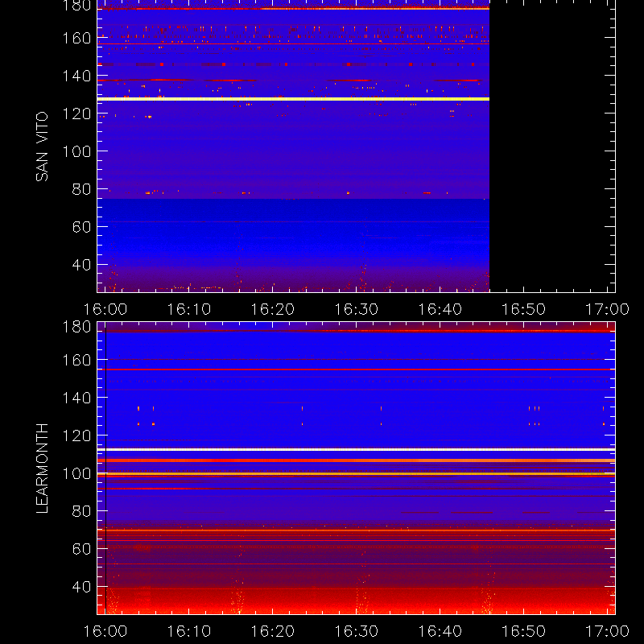
Task: Click 16:40 time label under Learmonth plot
Action: (440, 631)
